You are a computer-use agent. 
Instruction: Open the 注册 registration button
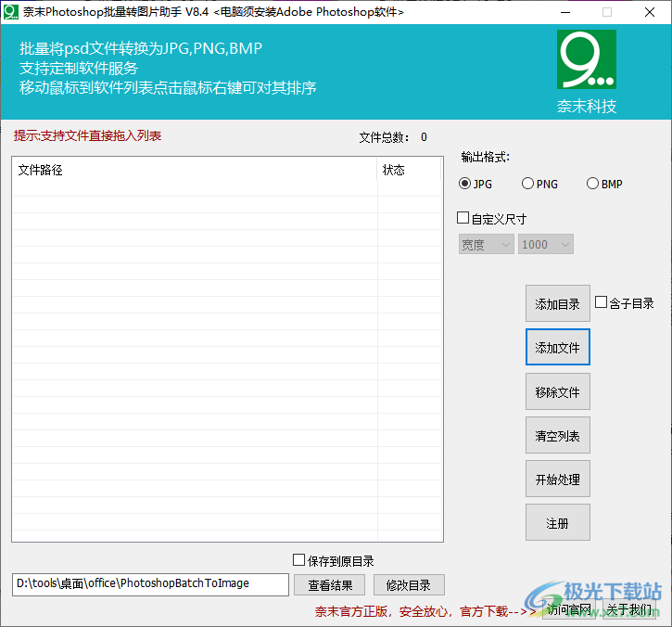coord(558,522)
